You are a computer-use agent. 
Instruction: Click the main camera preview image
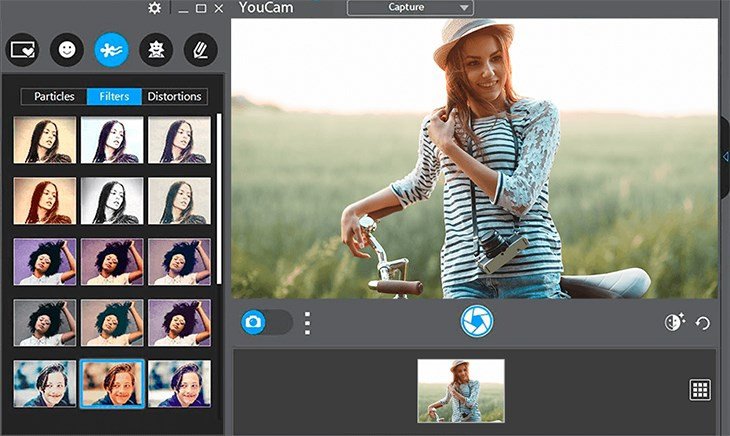(474, 158)
